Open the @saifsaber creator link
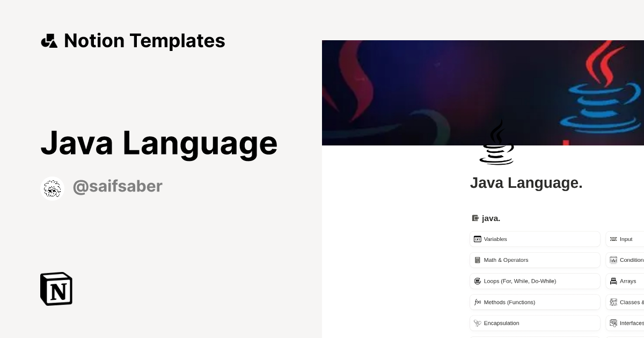644x338 pixels. coord(118,186)
